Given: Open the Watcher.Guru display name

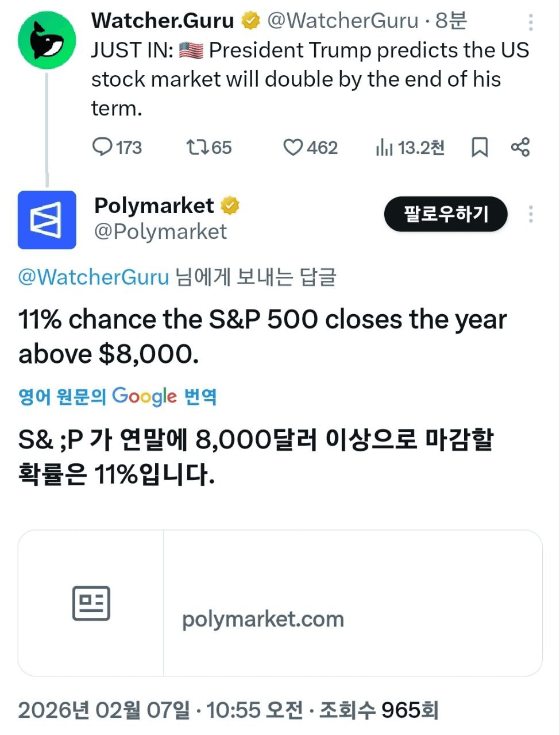Looking at the screenshot, I should pyautogui.click(x=163, y=21).
